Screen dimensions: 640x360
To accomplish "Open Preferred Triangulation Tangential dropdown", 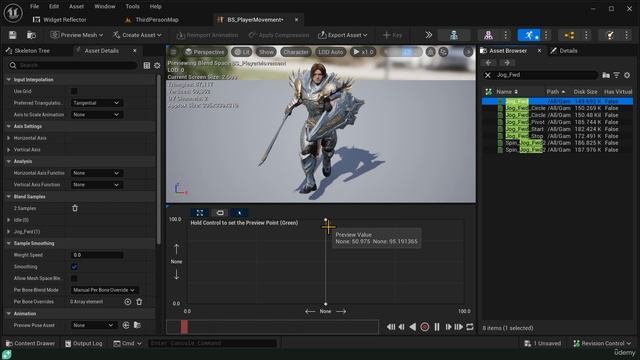I will (96, 103).
